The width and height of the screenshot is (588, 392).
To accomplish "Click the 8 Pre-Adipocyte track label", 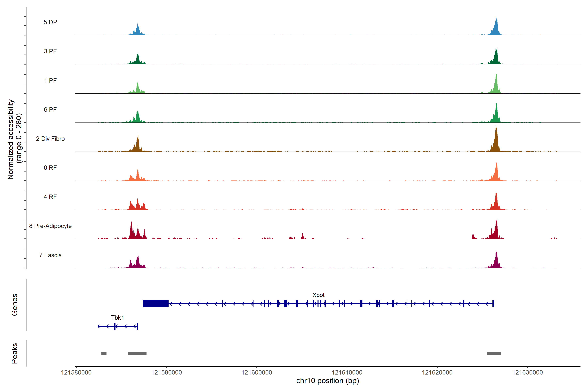I will (50, 226).
